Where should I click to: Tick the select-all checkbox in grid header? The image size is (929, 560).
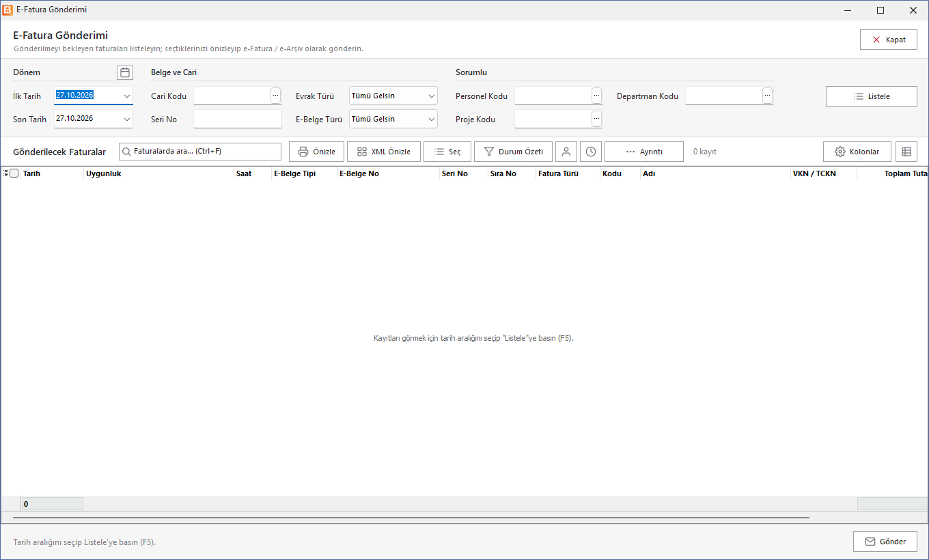point(14,173)
